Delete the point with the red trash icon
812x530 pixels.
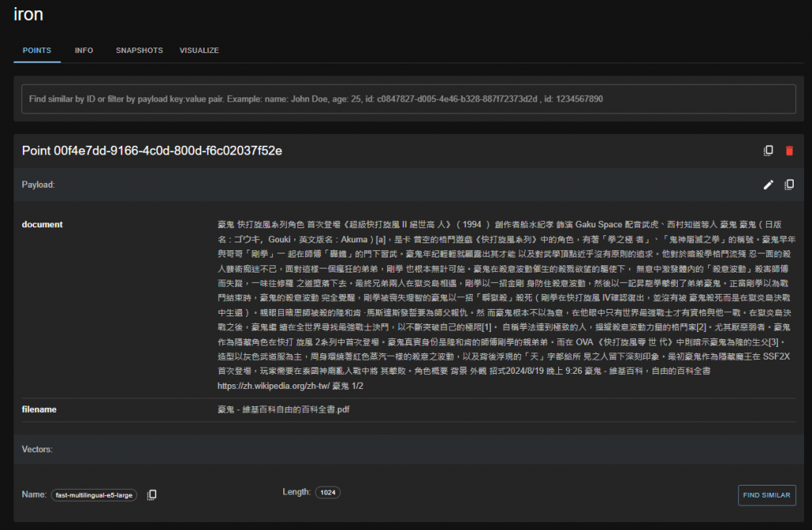[789, 151]
